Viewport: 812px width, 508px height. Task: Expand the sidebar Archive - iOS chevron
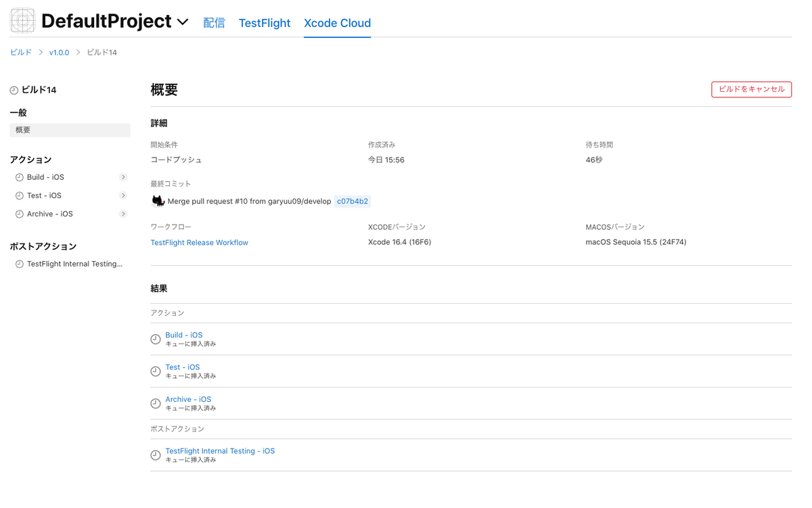pos(123,214)
